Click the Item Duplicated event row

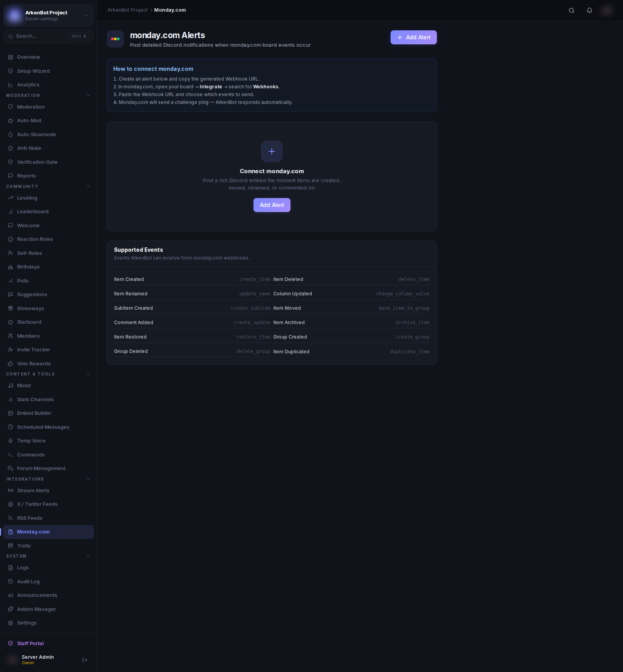pyautogui.click(x=351, y=352)
